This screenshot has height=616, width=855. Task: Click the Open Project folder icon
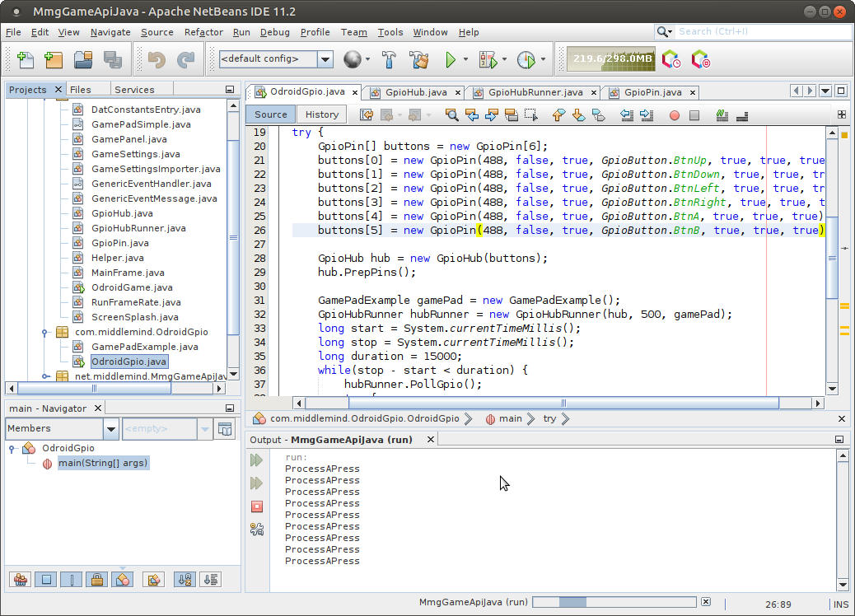tap(82, 59)
